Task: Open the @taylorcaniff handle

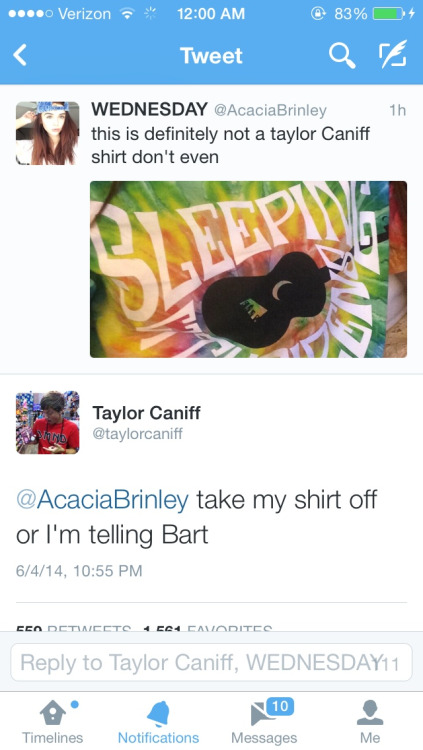Action: [x=137, y=434]
